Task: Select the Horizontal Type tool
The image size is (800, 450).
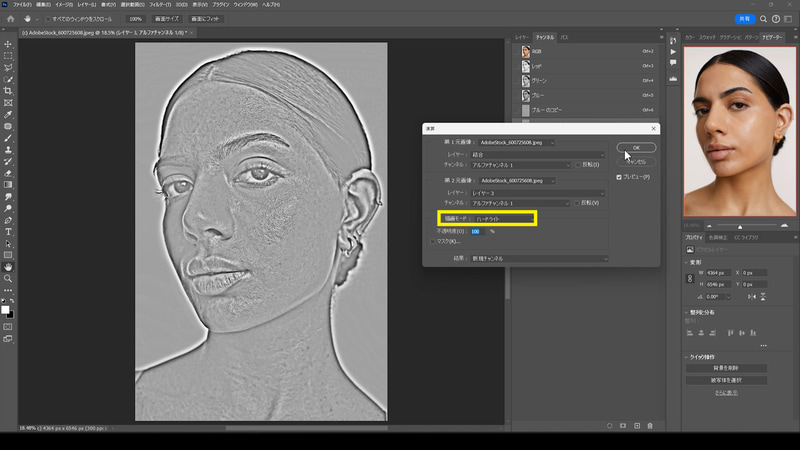Action: (8, 231)
